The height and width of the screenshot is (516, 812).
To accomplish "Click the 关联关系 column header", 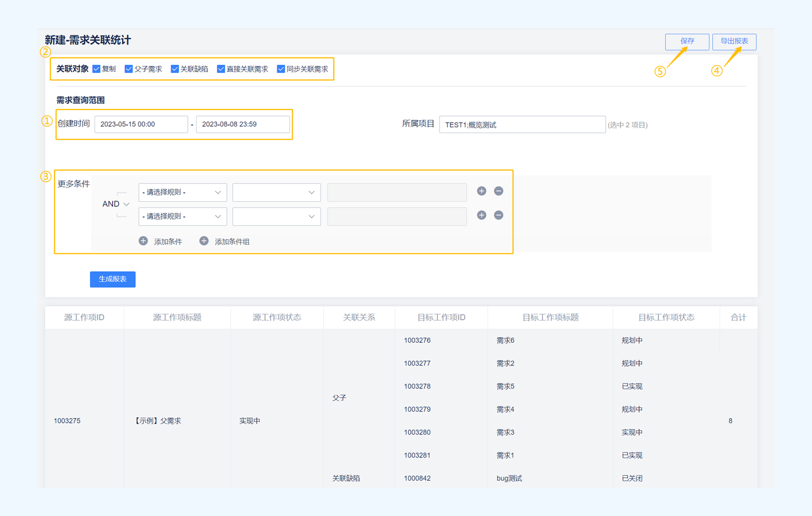I will pos(359,318).
